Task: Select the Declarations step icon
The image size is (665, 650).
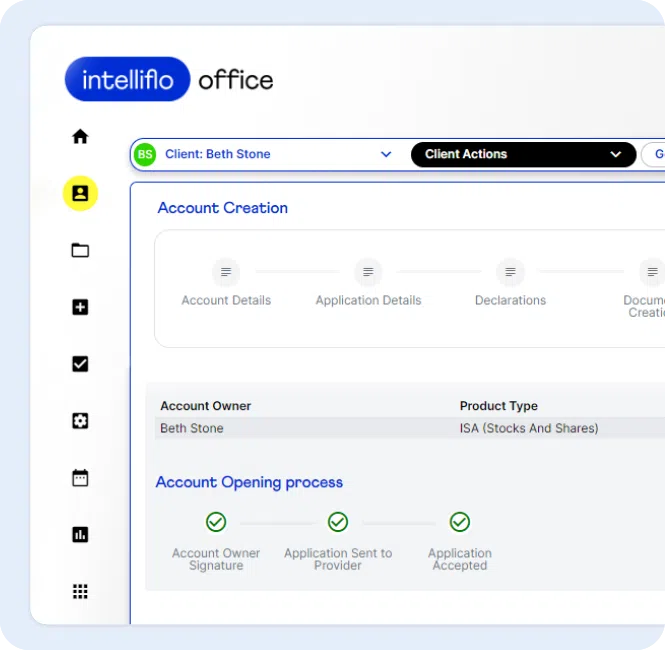Action: tap(510, 272)
